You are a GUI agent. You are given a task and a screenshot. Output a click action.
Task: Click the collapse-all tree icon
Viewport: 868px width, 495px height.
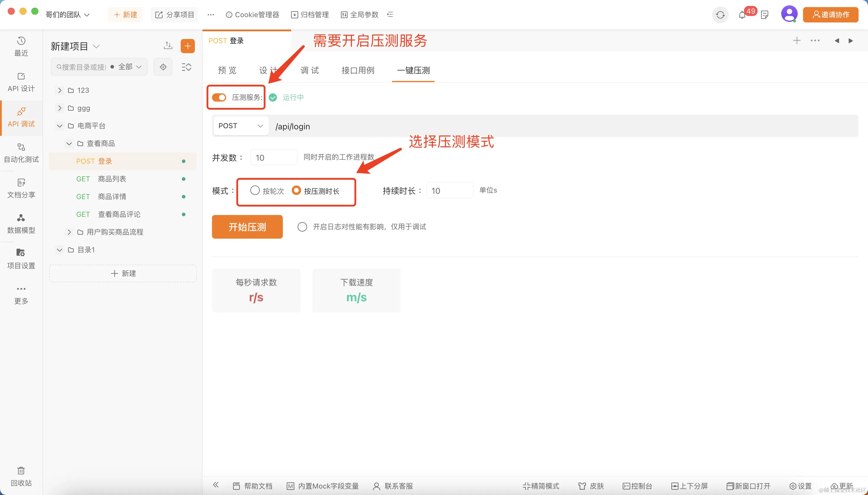pyautogui.click(x=186, y=67)
